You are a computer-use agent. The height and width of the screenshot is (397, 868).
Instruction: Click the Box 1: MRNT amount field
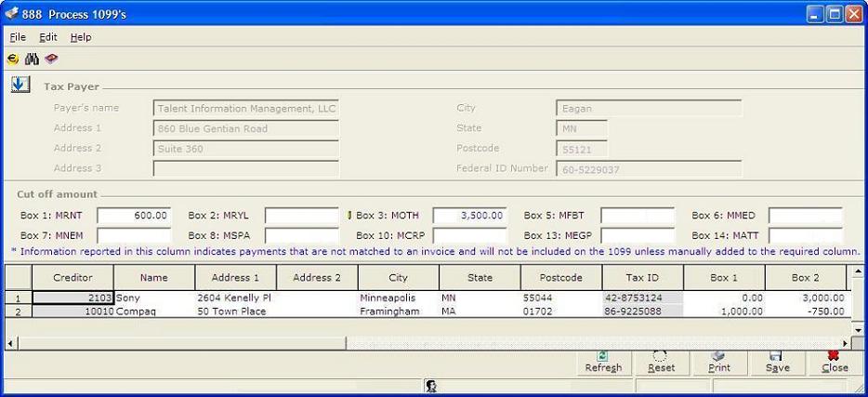tap(134, 216)
